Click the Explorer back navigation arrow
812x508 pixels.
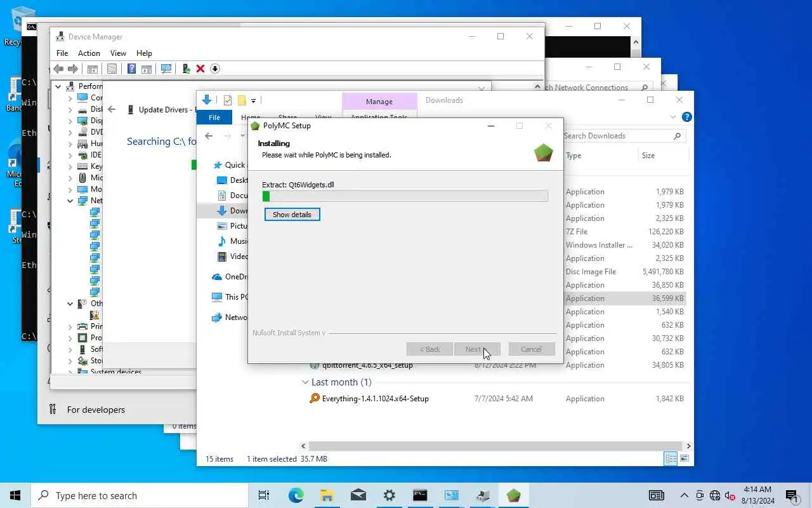(209, 136)
